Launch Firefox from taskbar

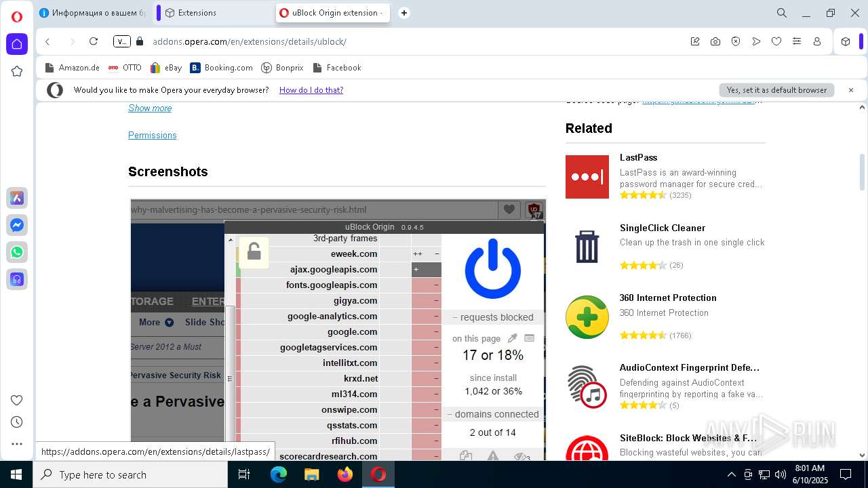[x=344, y=474]
